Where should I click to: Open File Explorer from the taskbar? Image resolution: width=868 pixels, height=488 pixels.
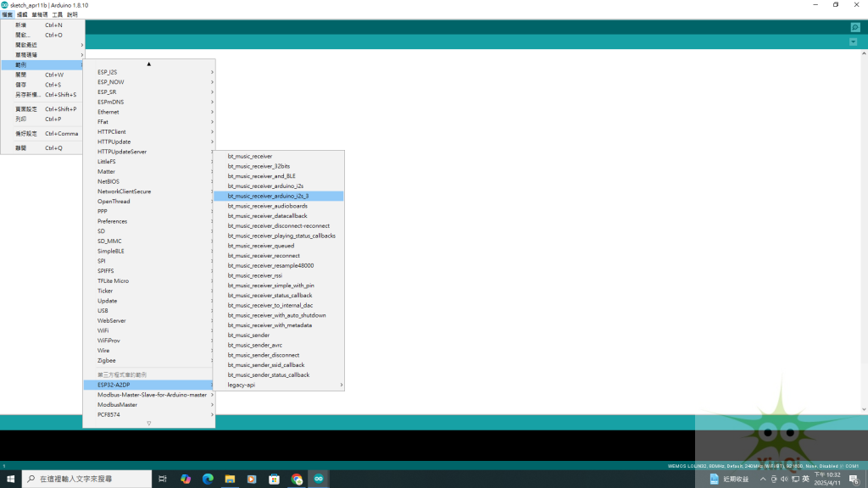click(230, 479)
